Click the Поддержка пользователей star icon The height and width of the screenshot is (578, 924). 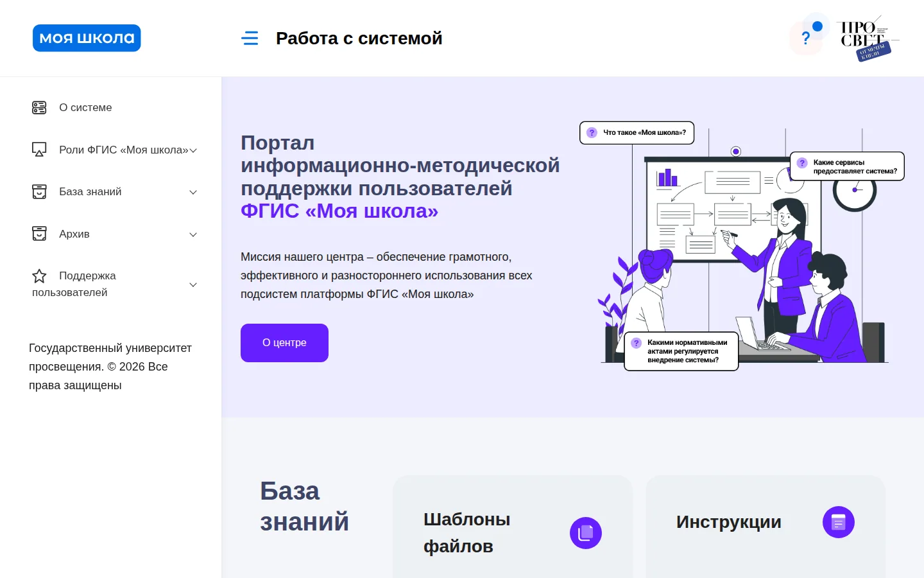39,276
